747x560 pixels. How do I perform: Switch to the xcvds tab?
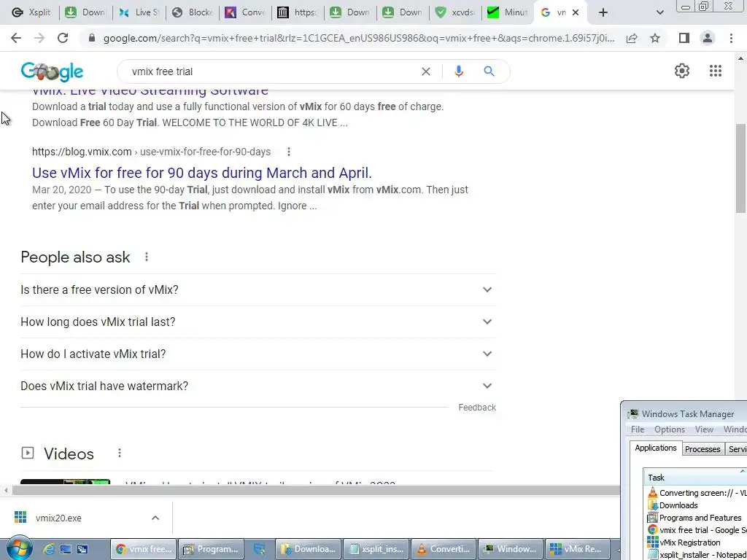click(454, 12)
